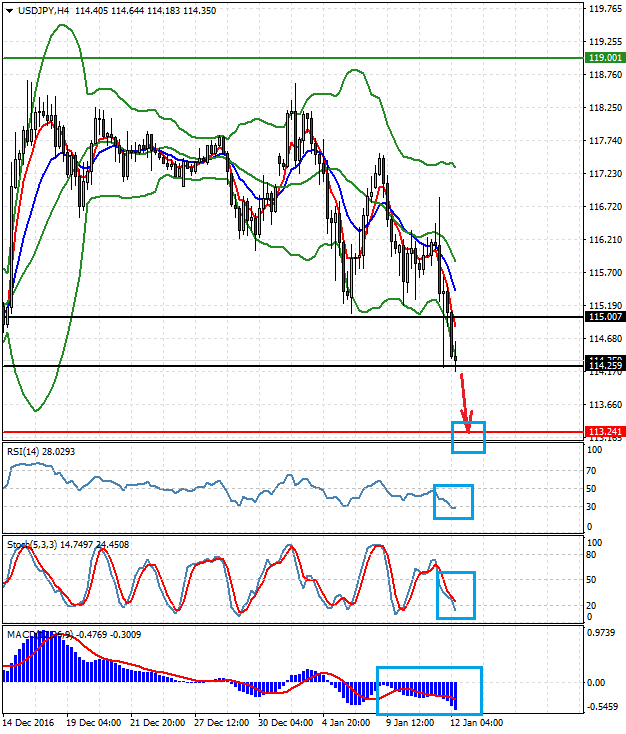Image resolution: width=626 pixels, height=734 pixels.
Task: Select the red horizontal line at 113.241
Action: 294,432
